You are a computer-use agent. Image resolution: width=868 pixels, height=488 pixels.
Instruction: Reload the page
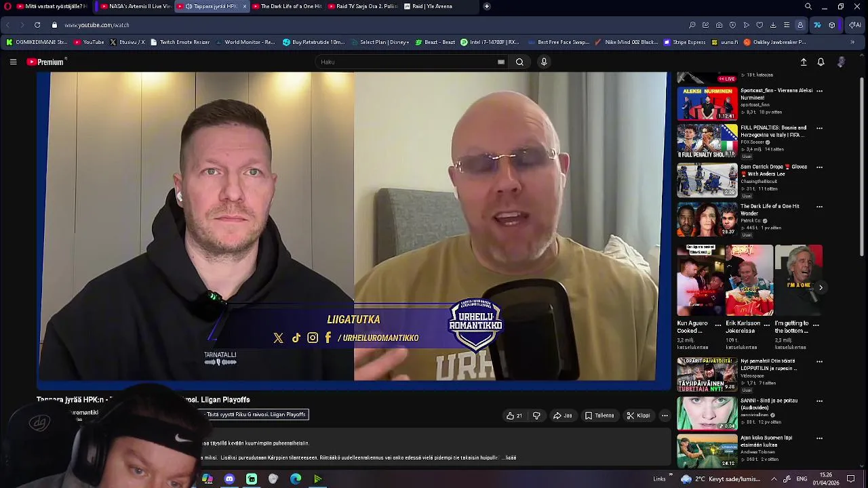click(x=37, y=25)
